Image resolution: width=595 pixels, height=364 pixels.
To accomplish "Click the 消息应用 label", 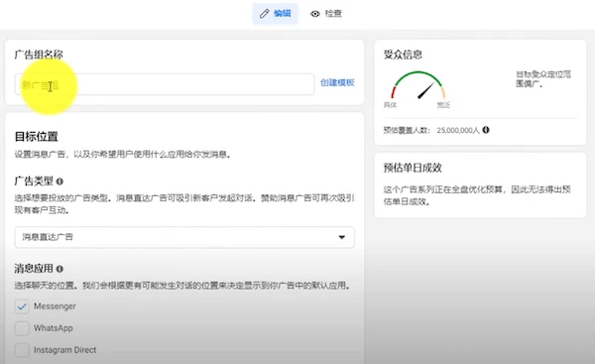I will pos(34,269).
